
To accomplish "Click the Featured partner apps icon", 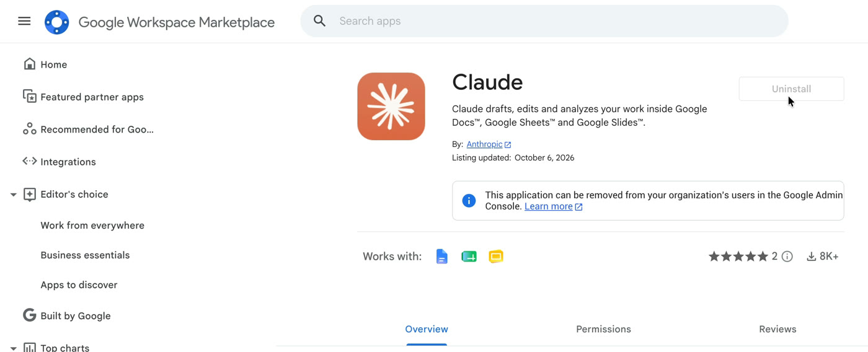I will (29, 96).
